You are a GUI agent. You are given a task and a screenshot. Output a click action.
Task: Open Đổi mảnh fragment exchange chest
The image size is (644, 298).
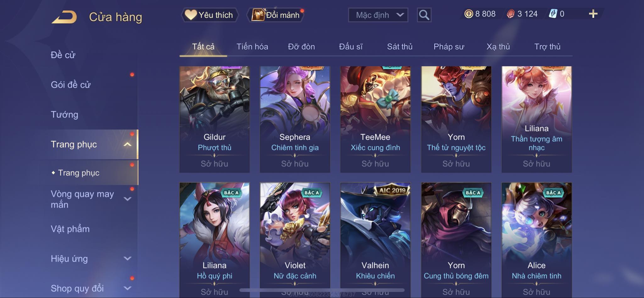point(276,15)
